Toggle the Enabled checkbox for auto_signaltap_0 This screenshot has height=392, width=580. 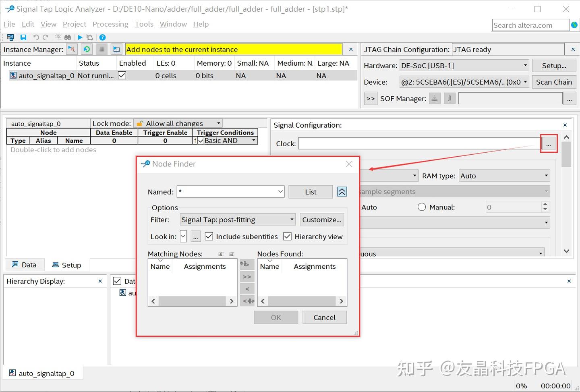click(122, 75)
